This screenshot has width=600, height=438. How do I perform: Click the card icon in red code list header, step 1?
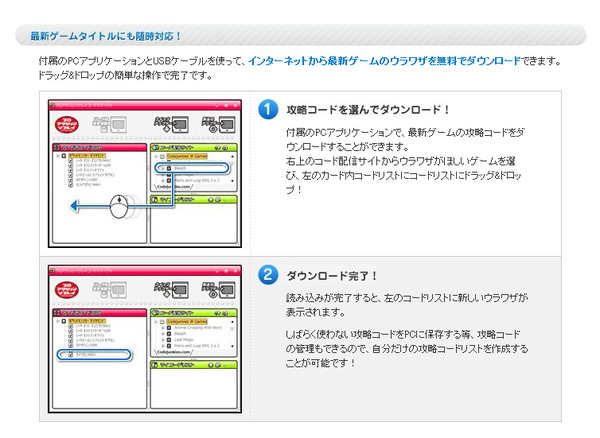pos(57,147)
